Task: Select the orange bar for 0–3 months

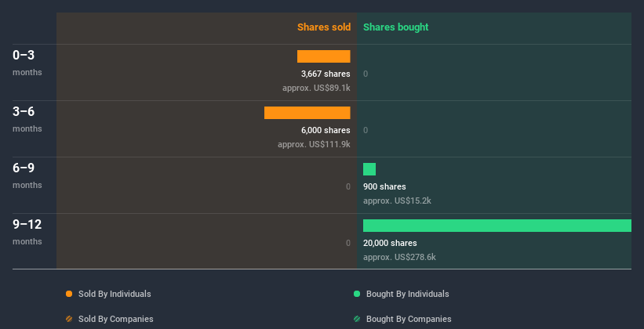Action: click(324, 56)
